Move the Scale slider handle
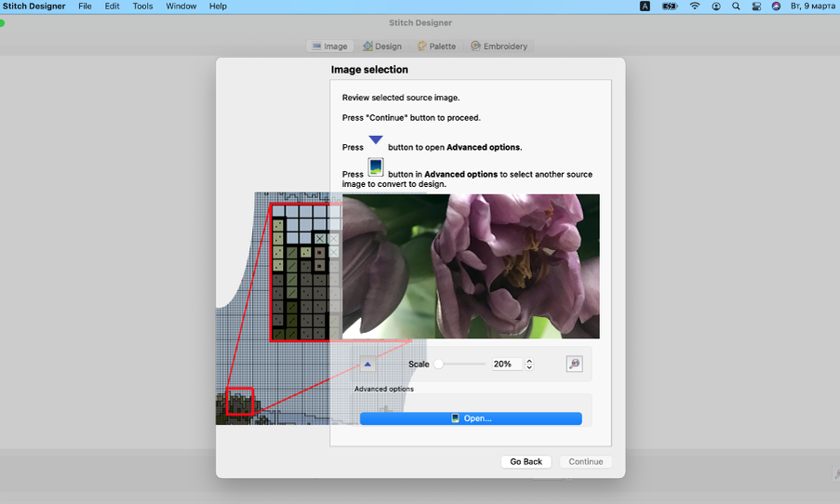 (439, 365)
